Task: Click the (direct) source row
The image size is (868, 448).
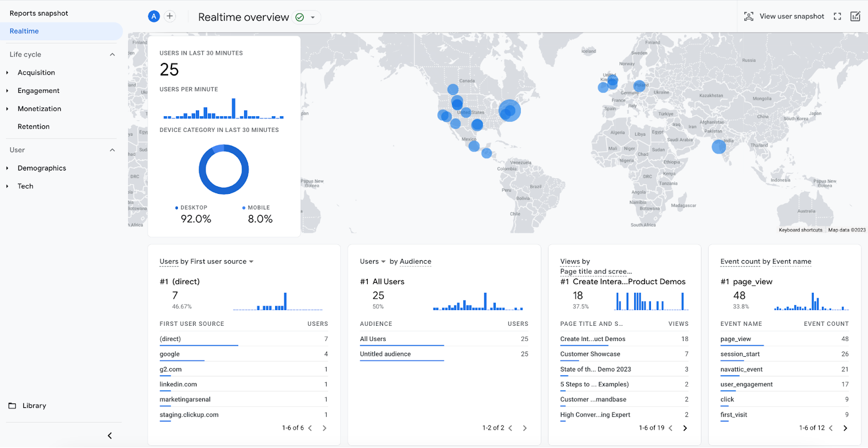Action: pyautogui.click(x=244, y=339)
